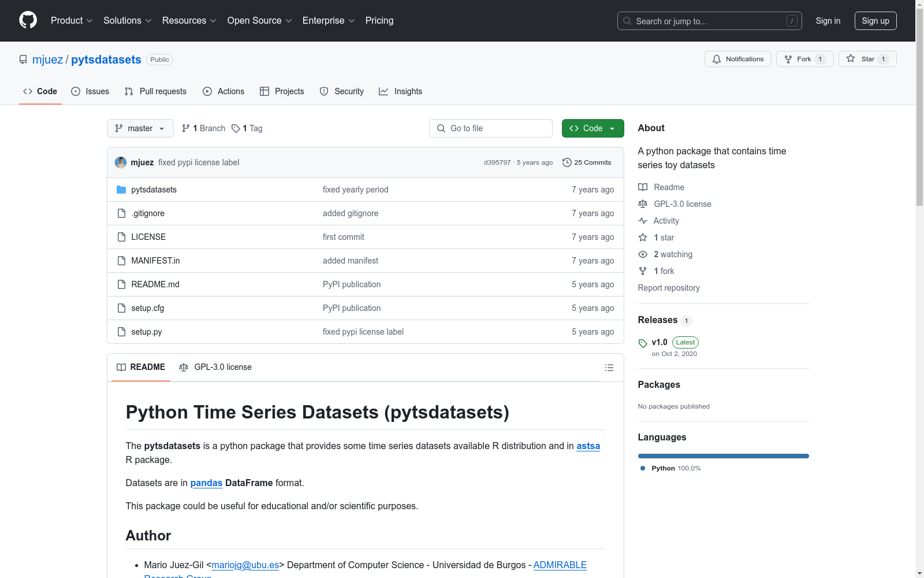Viewport: 924px width, 578px height.
Task: Click mariojg@ubu.es email link
Action: click(x=245, y=565)
